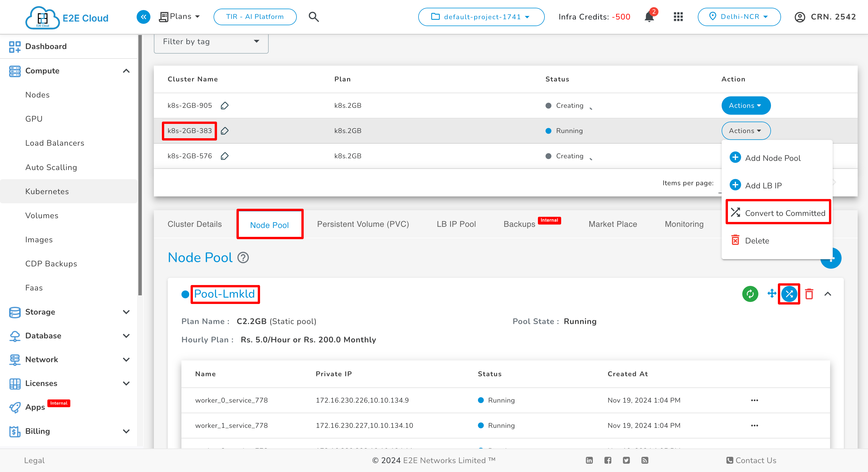Open the apps grid icon

tap(678, 17)
